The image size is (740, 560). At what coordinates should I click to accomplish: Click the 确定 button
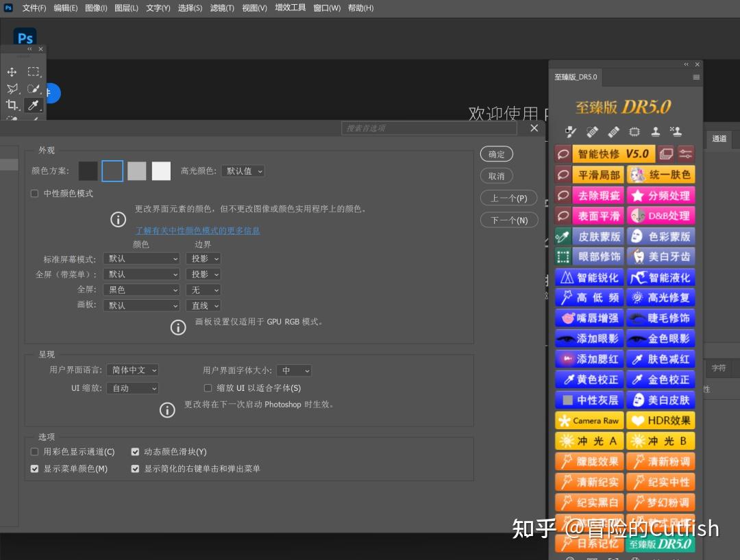point(496,154)
